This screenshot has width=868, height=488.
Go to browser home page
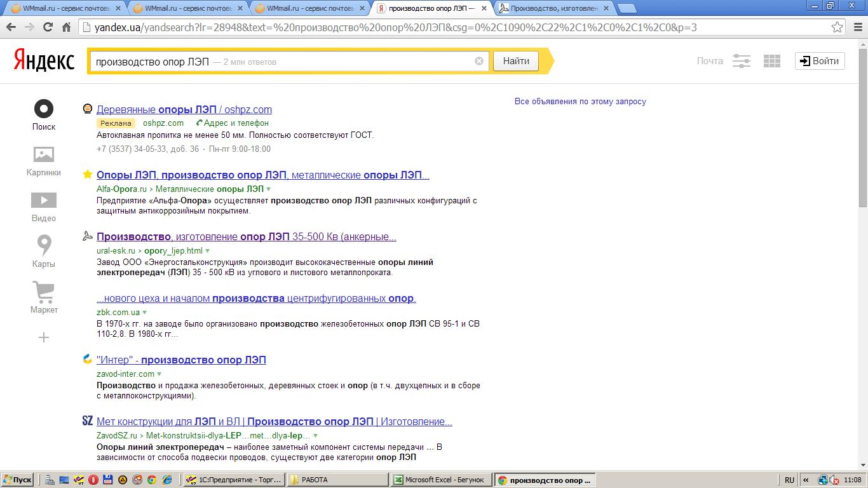pos(66,27)
